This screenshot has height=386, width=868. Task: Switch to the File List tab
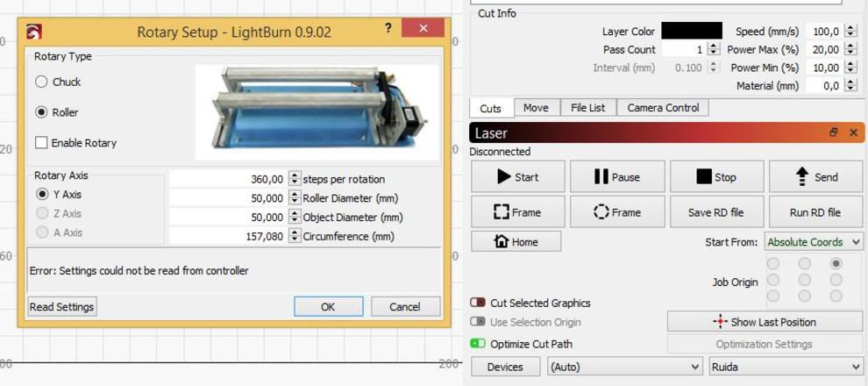pyautogui.click(x=588, y=108)
